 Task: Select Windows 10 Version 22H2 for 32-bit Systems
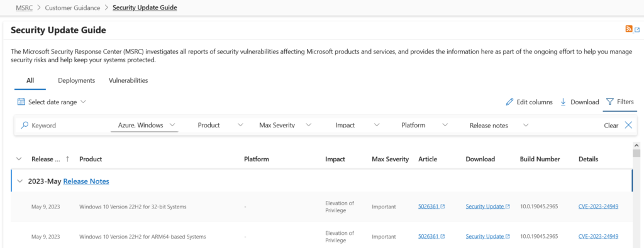(x=133, y=207)
